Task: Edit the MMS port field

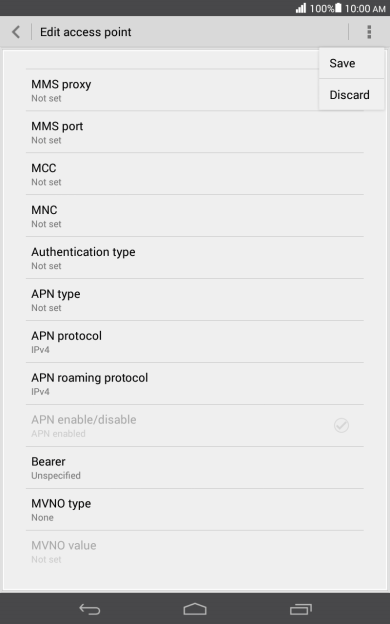Action: (195, 132)
